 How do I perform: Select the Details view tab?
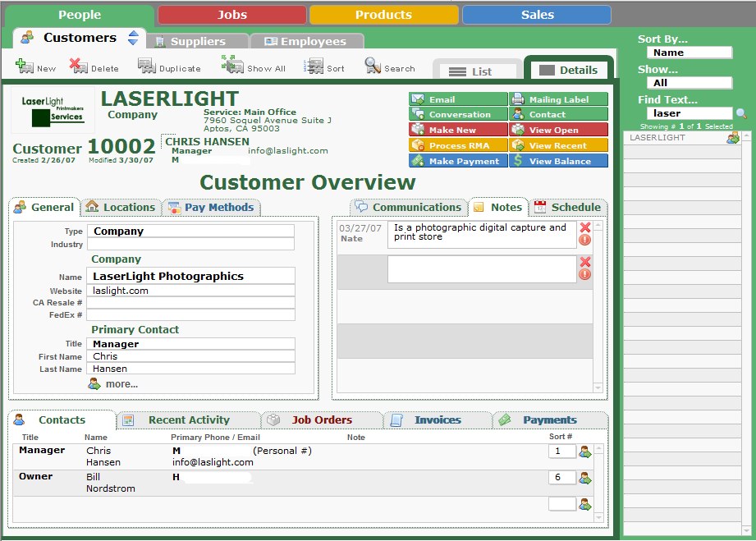569,70
